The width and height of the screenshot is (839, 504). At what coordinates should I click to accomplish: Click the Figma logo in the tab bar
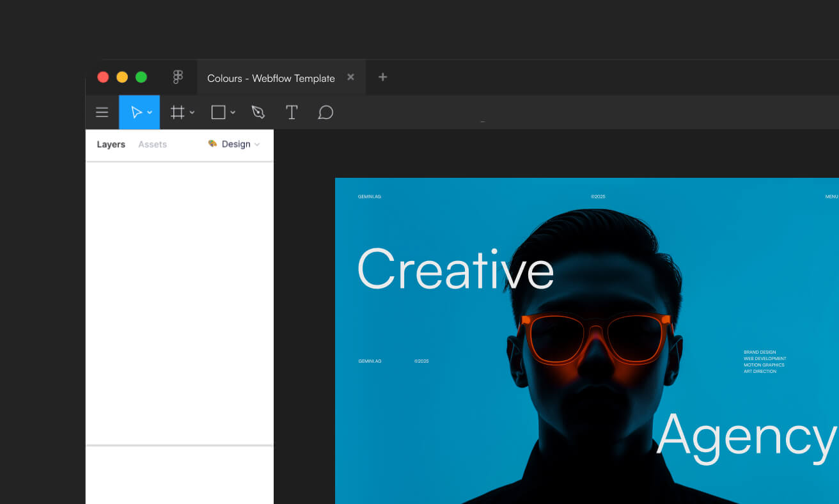177,76
